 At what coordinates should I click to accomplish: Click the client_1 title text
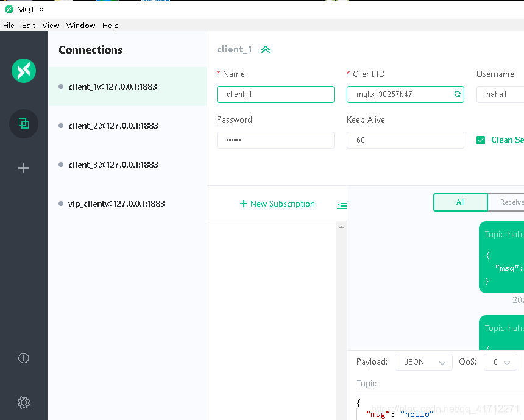[x=234, y=49]
